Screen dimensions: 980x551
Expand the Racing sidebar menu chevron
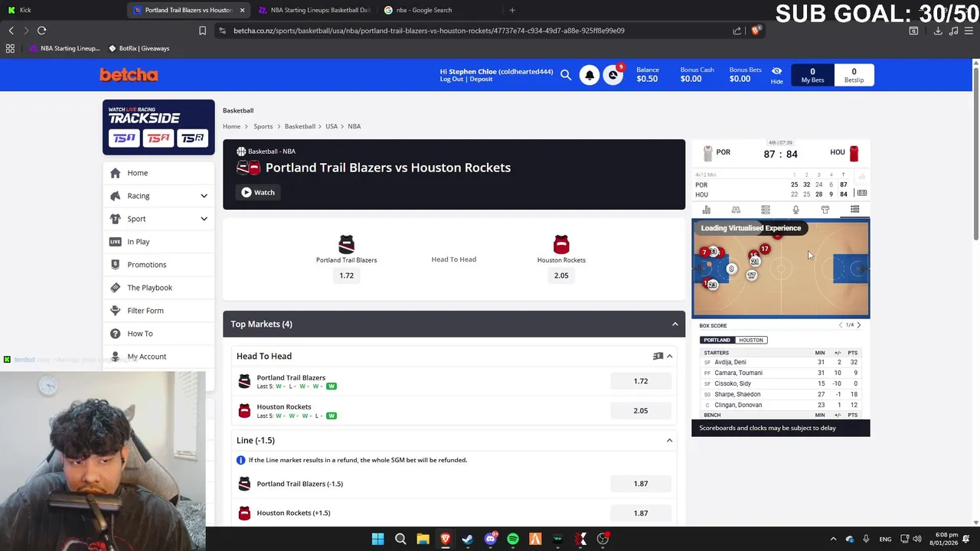pos(204,196)
